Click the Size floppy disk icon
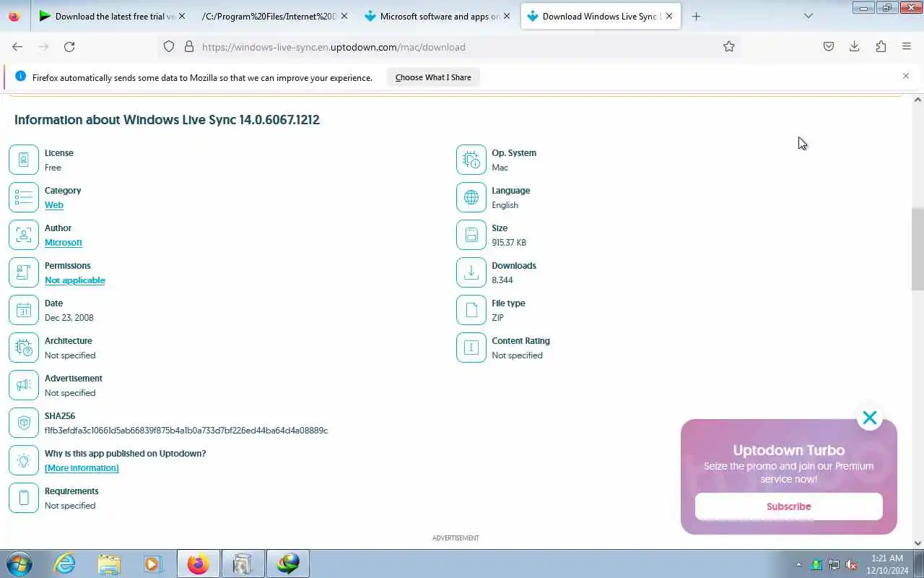The height and width of the screenshot is (578, 924). (471, 235)
